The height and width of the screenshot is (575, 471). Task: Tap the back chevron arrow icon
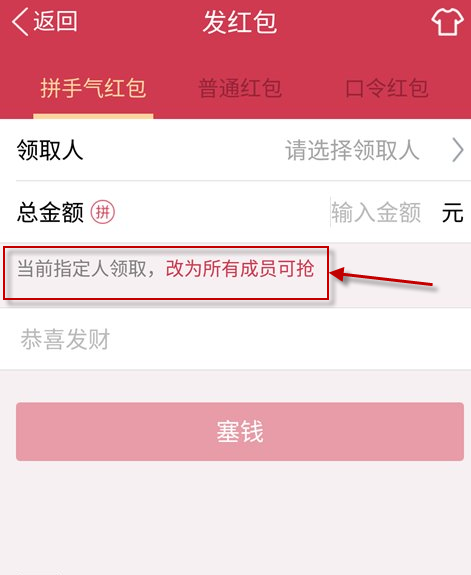coord(20,22)
